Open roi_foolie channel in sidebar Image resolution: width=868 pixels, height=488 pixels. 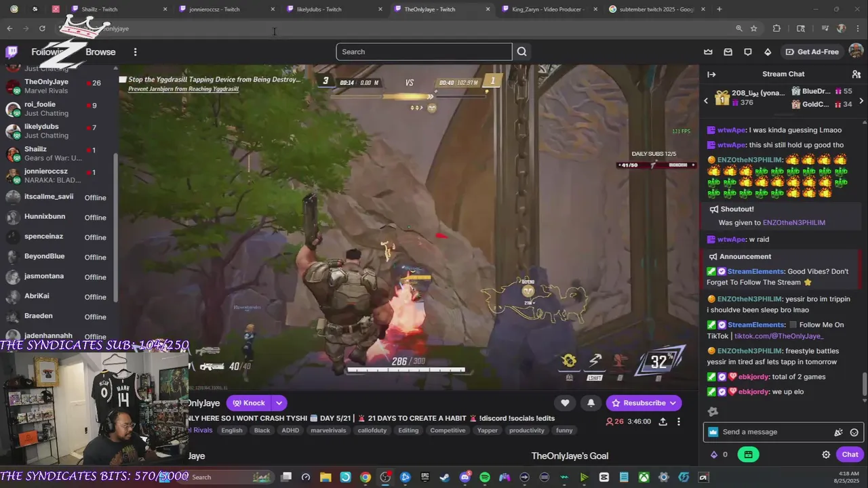click(x=59, y=108)
